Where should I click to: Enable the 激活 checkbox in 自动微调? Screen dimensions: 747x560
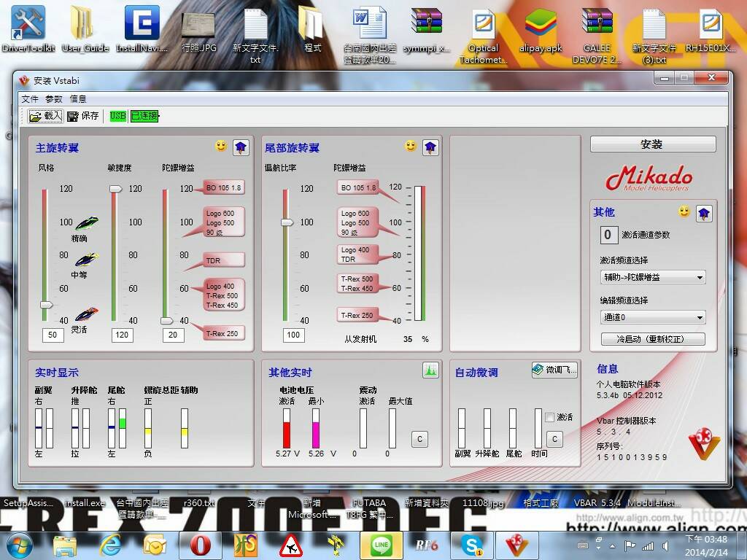(550, 417)
